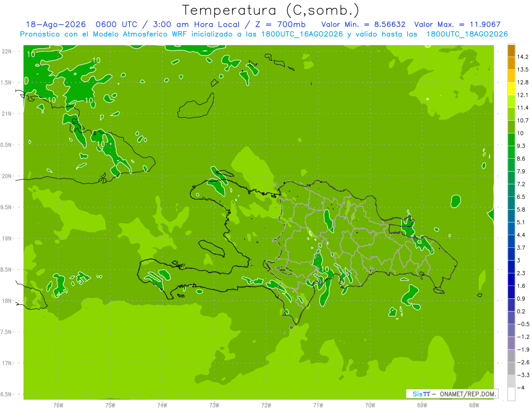
Task: Click the date "18-Ago-2026" in header
Action: (55, 24)
